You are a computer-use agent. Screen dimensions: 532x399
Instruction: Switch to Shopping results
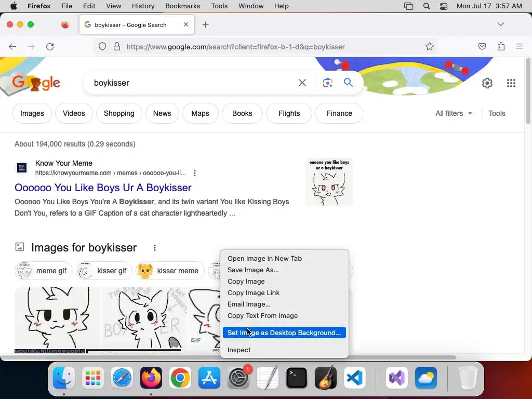[119, 113]
